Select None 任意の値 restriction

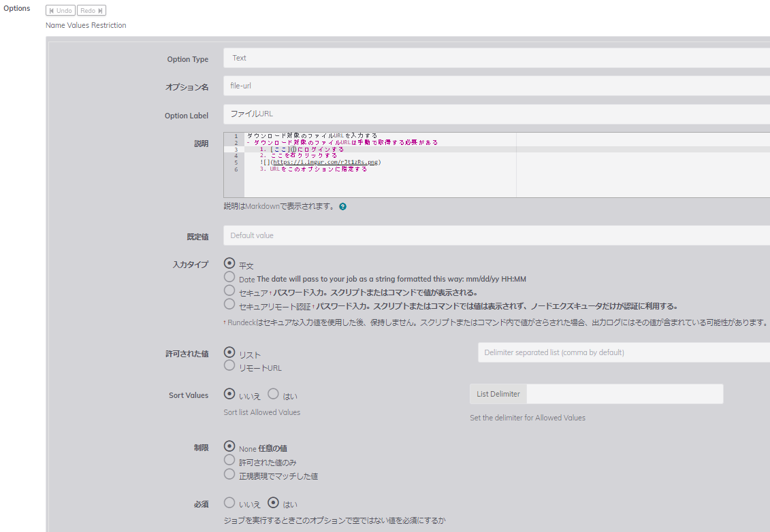click(229, 446)
